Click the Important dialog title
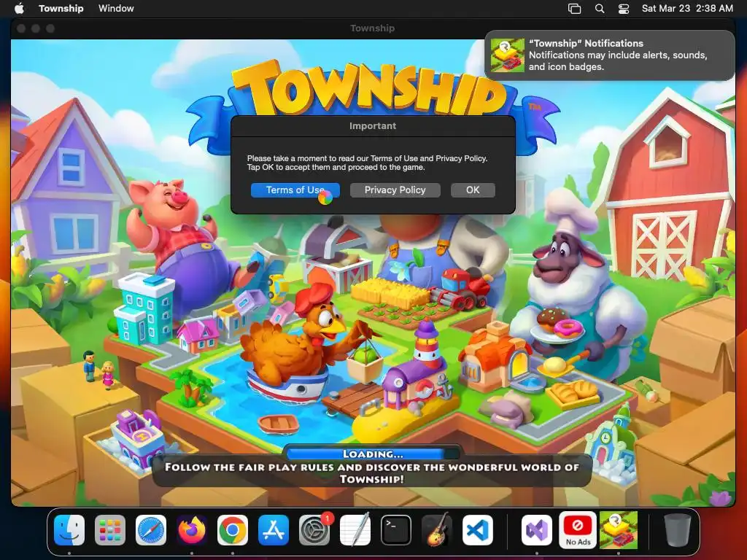The height and width of the screenshot is (560, 747). tap(373, 125)
